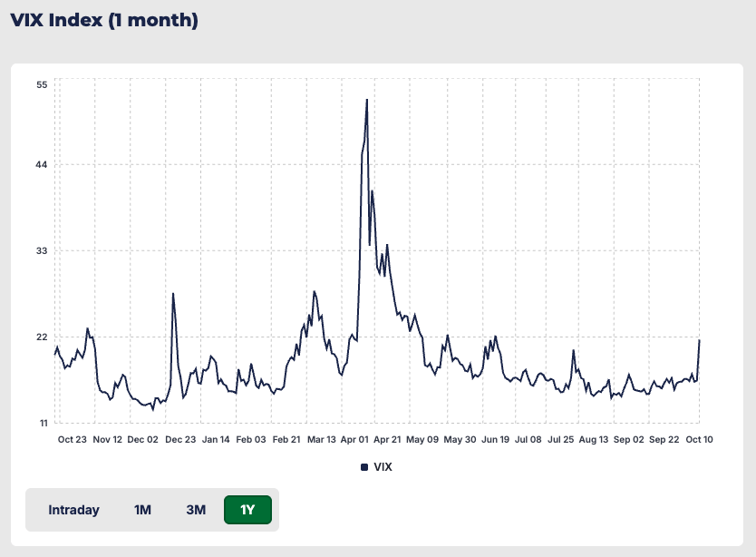
Task: Click the December spike peak on the line
Action: (x=173, y=294)
